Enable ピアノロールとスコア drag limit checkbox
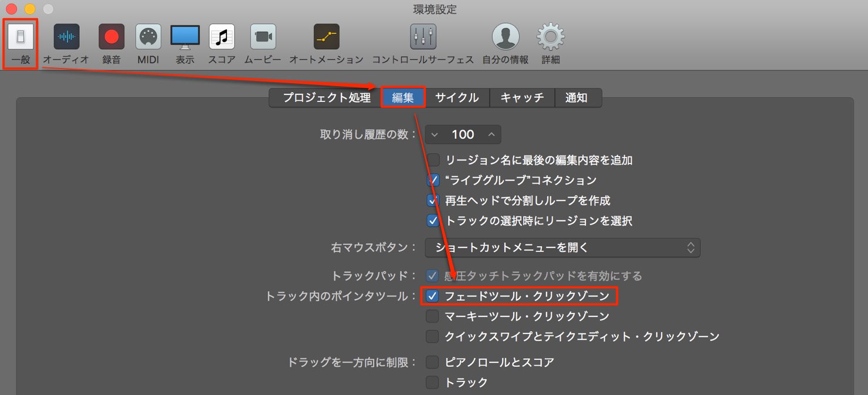Image resolution: width=868 pixels, height=395 pixels. click(433, 362)
